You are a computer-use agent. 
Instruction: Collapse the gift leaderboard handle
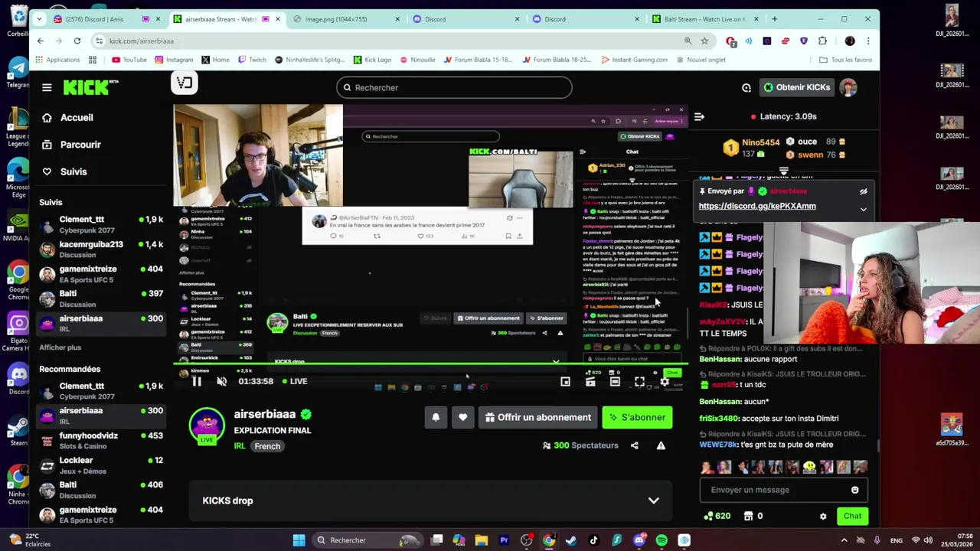[783, 171]
